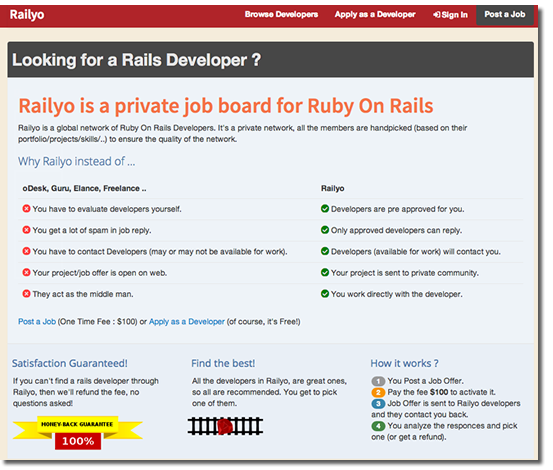Viewport: 553px width, 470px height.
Task: Click red X beside 'They act as the middle man'
Action: (26, 294)
